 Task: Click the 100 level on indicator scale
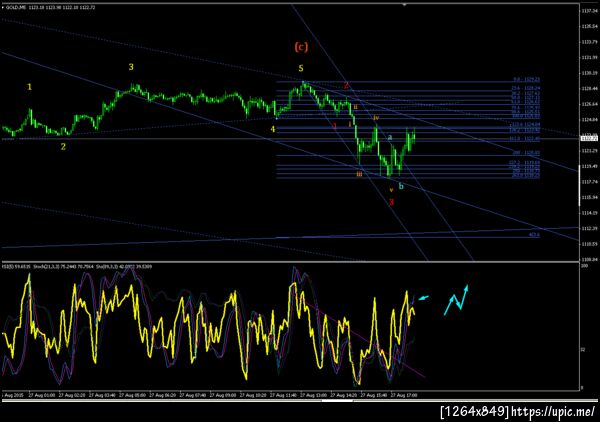[584, 266]
